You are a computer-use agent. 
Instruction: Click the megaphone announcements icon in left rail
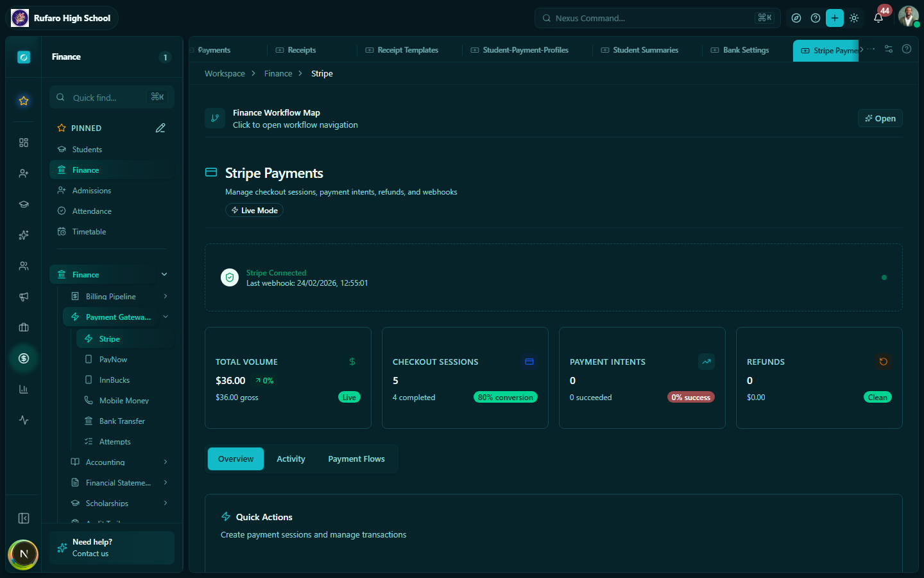24,297
